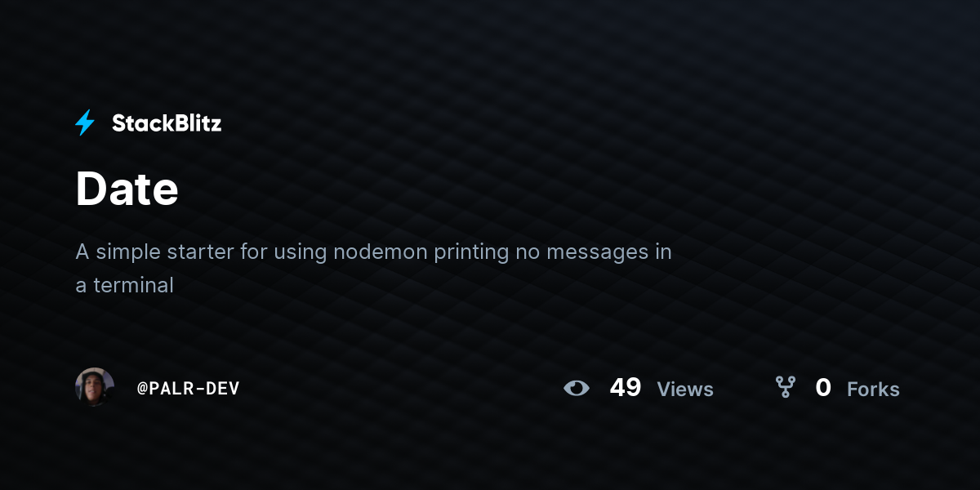This screenshot has height=490, width=980.
Task: Click the eye icon beside 49 Views
Action: click(x=577, y=388)
